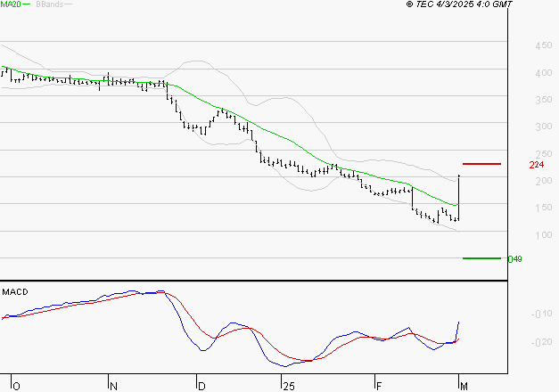Image resolution: width=559 pixels, height=392 pixels.
Task: Click the green 049 support value
Action: click(514, 259)
